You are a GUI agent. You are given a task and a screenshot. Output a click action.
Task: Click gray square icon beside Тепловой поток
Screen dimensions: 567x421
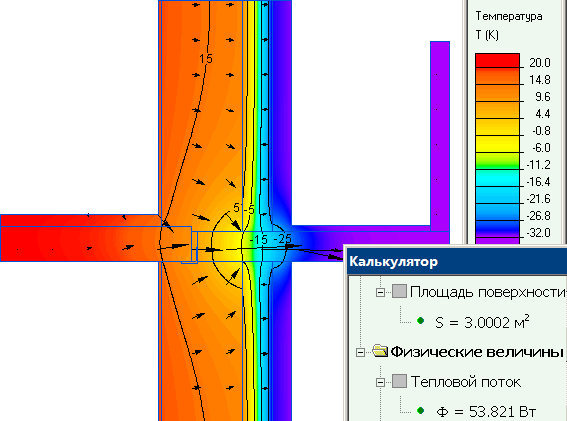[399, 381]
